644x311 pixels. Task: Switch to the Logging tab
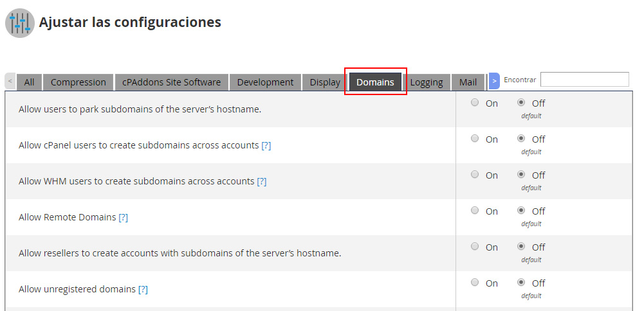pos(427,82)
